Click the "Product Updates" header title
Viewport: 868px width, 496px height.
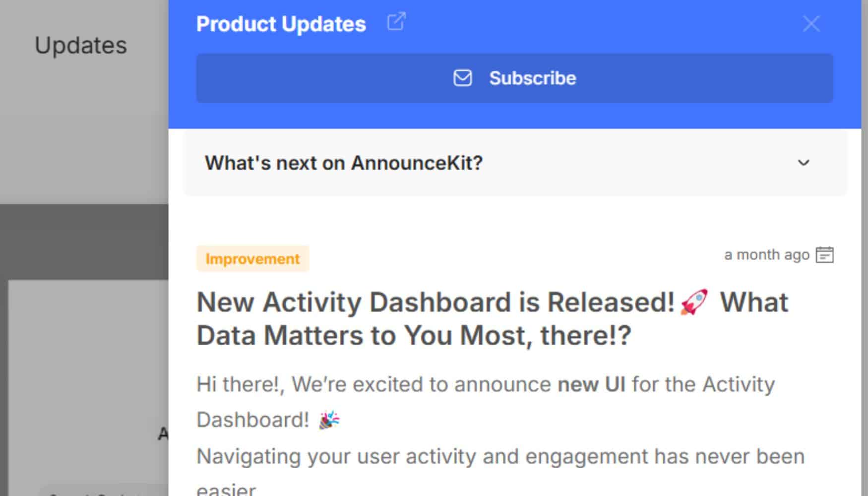pyautogui.click(x=281, y=23)
